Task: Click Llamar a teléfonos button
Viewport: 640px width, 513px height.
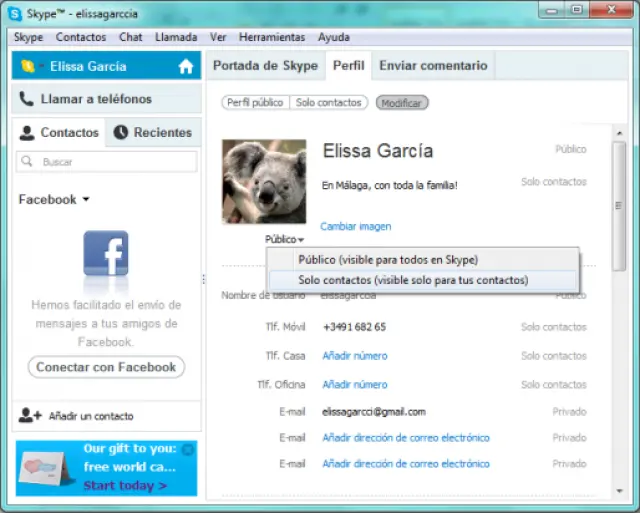Action: point(107,99)
